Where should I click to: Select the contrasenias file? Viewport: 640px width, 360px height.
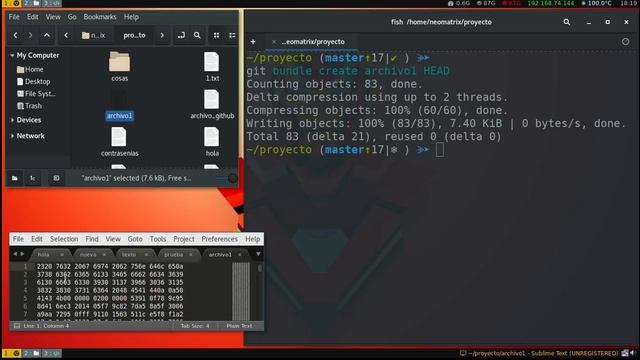(x=120, y=142)
